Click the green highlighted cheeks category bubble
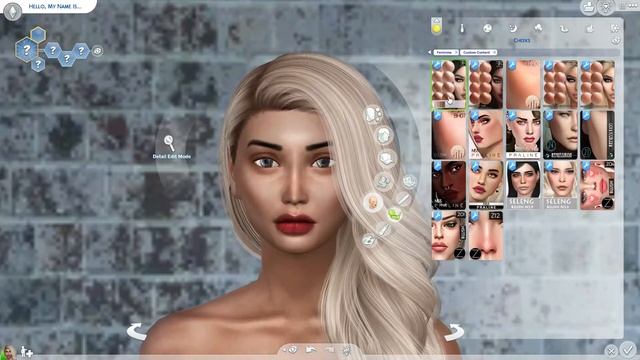 pyautogui.click(x=394, y=214)
